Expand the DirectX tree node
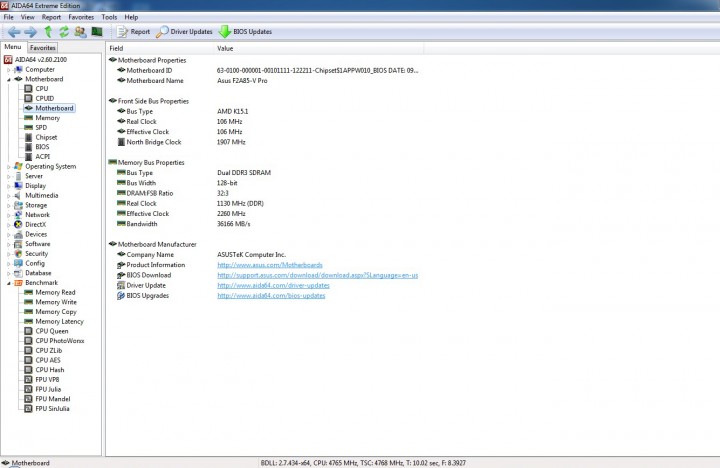 pos(8,225)
